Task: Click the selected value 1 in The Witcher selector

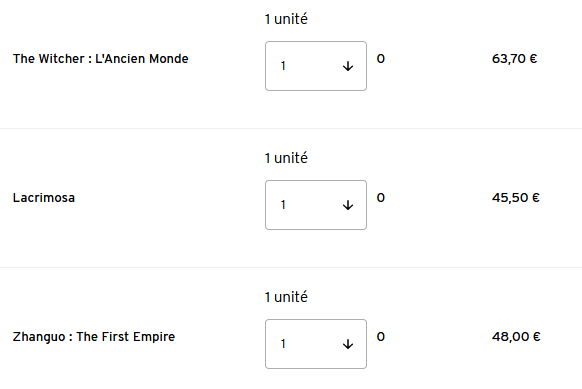Action: point(283,66)
